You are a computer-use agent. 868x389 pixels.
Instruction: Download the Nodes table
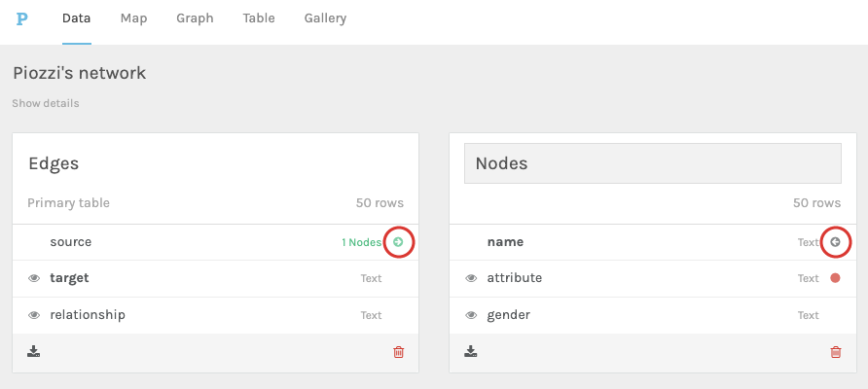coord(471,351)
